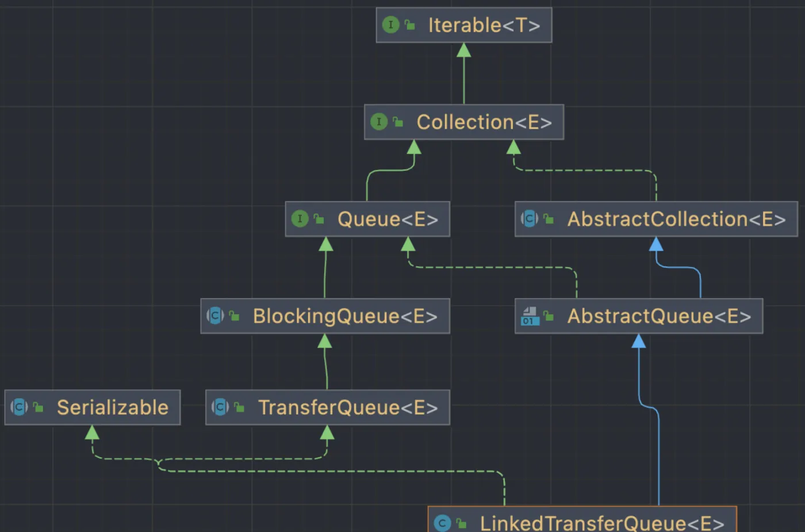Click the TransferQueue<E> label text
805x532 pixels.
[x=348, y=407]
